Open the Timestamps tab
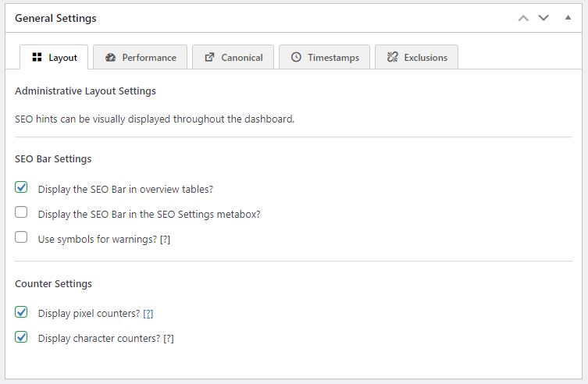 (333, 57)
